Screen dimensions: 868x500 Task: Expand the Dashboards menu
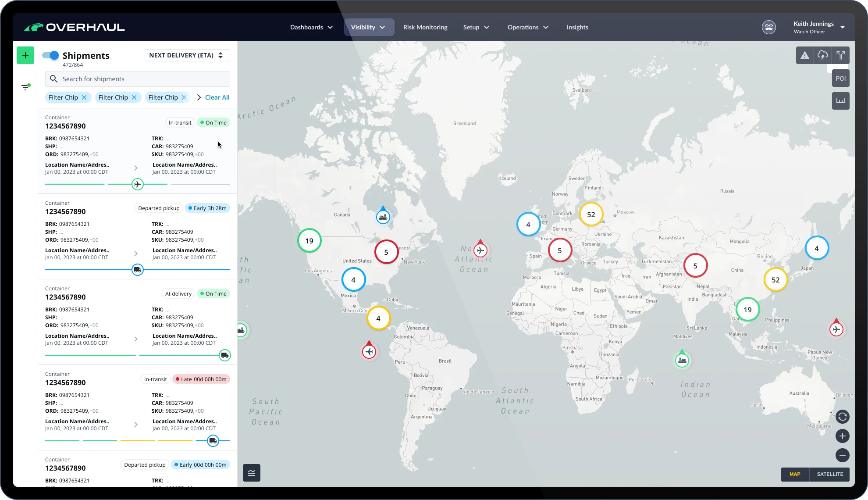tap(311, 27)
